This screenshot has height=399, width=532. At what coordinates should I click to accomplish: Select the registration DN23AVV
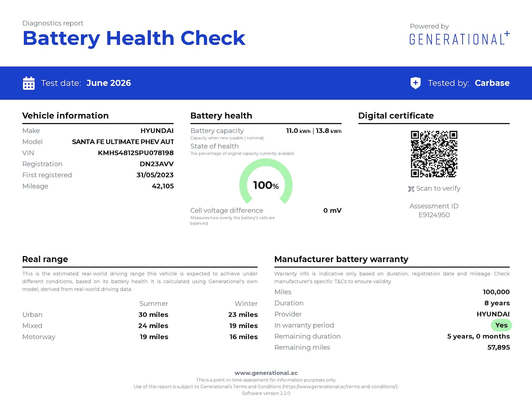(157, 164)
